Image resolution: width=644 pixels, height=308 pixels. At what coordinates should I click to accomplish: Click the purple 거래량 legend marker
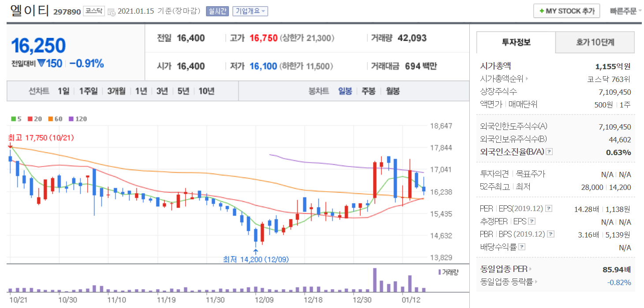pos(439,272)
